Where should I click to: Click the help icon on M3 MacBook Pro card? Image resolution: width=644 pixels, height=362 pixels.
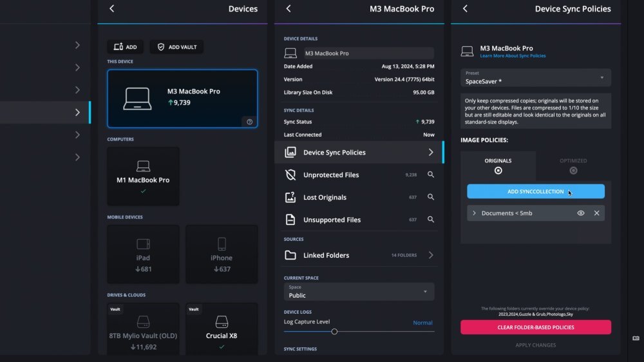pyautogui.click(x=249, y=122)
